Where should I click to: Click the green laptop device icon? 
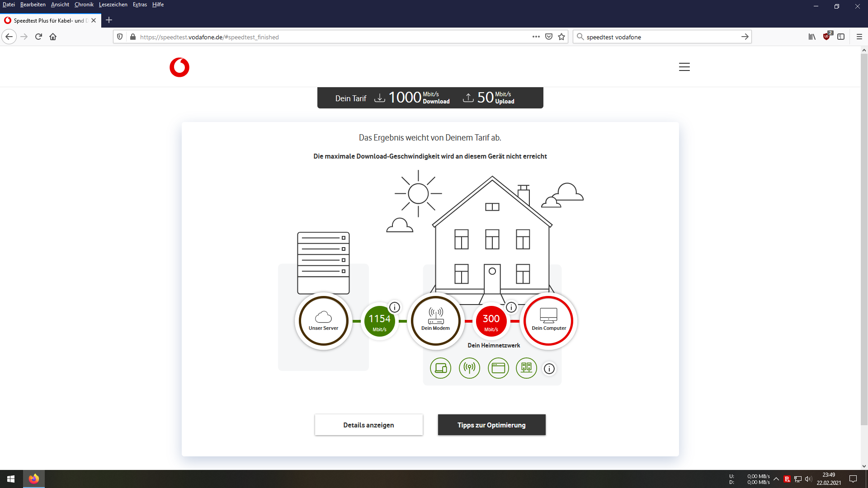point(440,368)
